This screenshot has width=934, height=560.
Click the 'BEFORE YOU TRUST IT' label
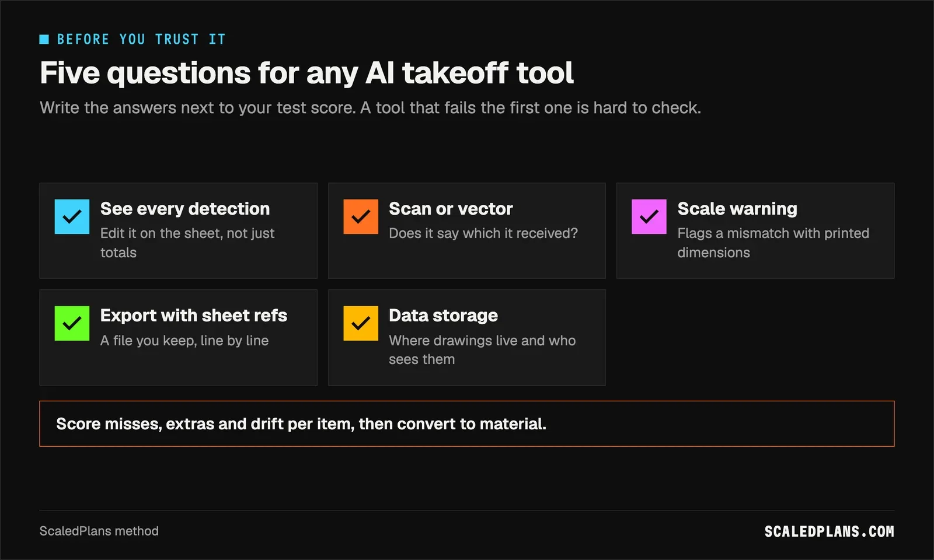pos(141,39)
